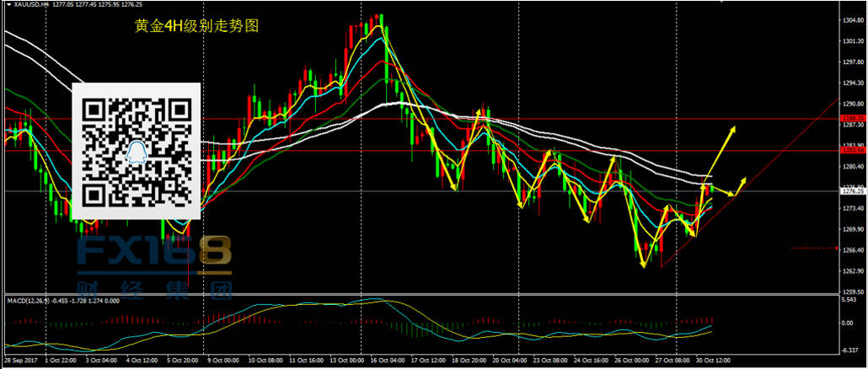
Task: Click the current price tag 1276.25
Action: [853, 191]
